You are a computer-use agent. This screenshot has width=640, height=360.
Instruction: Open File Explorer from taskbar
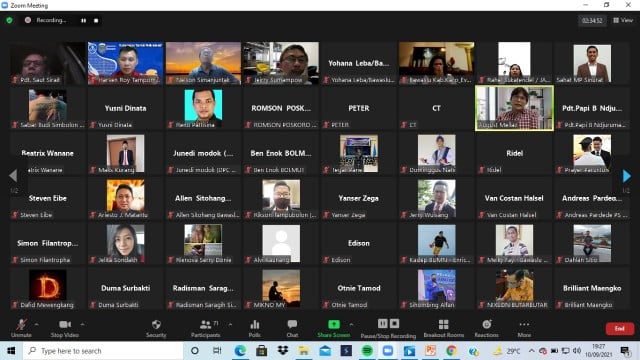pos(304,351)
